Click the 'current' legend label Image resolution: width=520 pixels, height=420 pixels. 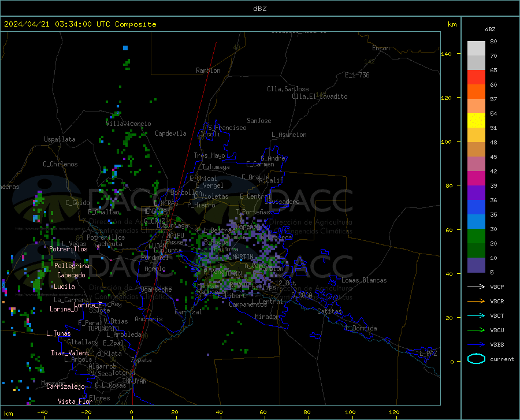pos(502,359)
